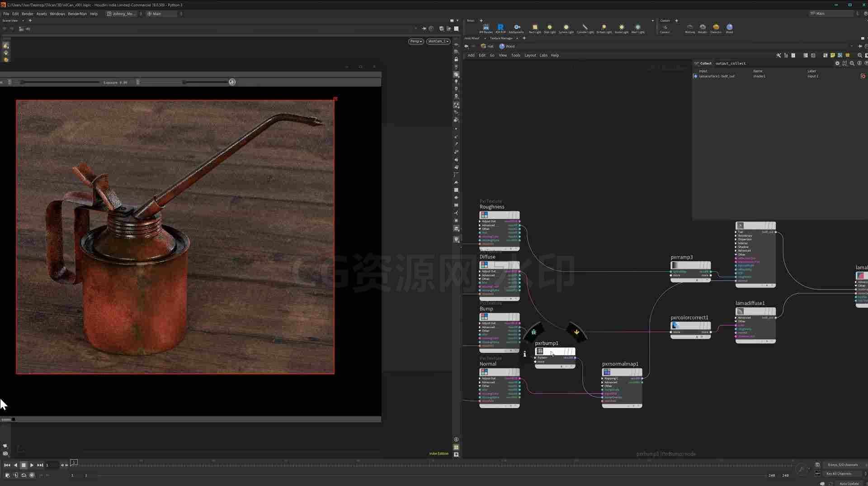Open the RenderMan menu

click(77, 14)
